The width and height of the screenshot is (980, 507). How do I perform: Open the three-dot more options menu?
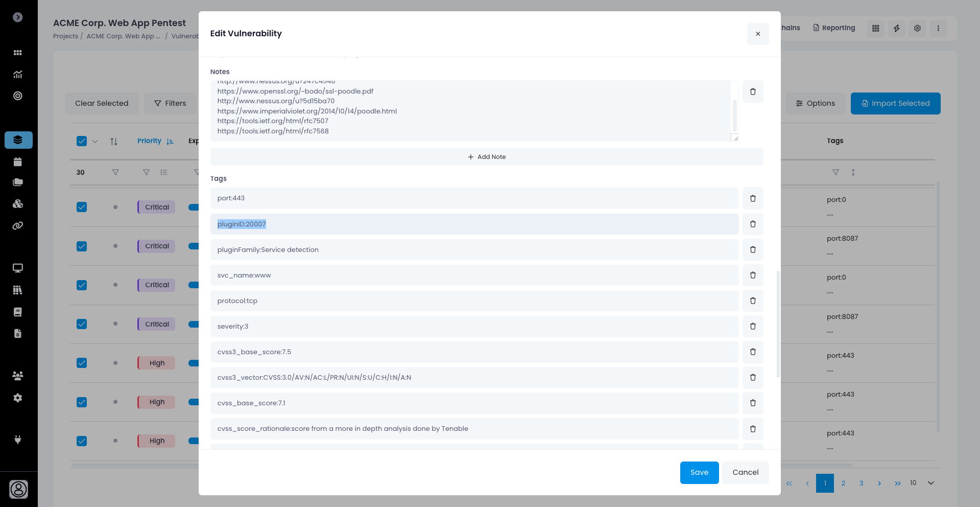click(x=938, y=28)
